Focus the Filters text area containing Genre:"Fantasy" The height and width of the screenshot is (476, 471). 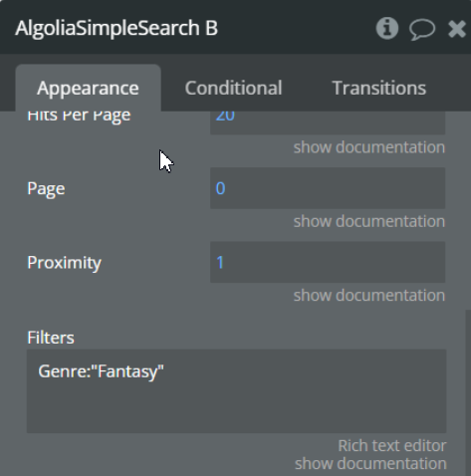tap(236, 391)
